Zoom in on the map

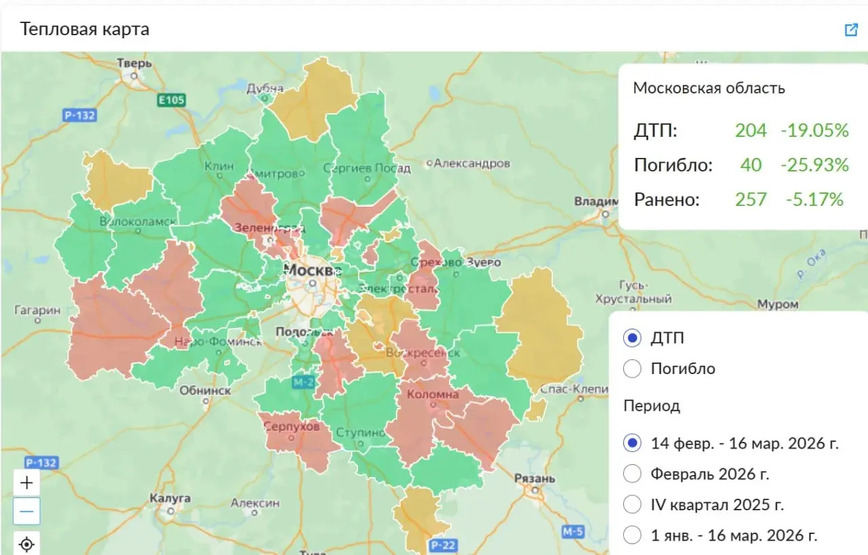[27, 482]
